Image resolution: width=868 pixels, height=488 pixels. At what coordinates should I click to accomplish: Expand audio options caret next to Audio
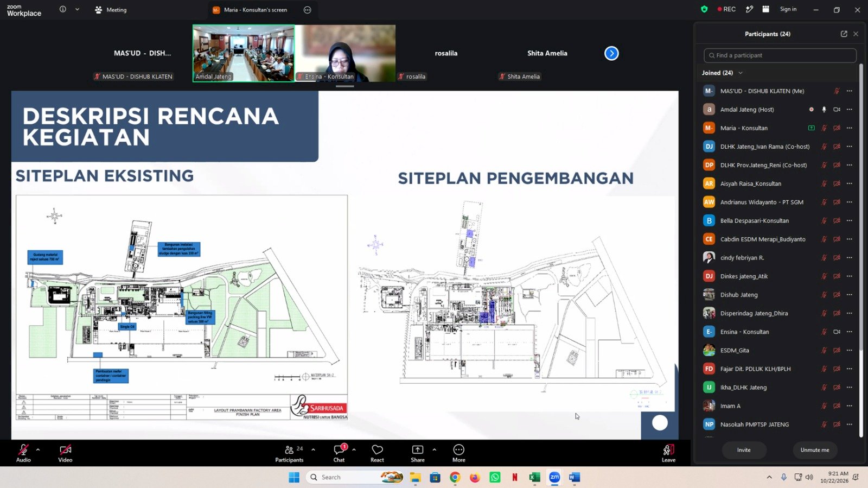(x=38, y=449)
